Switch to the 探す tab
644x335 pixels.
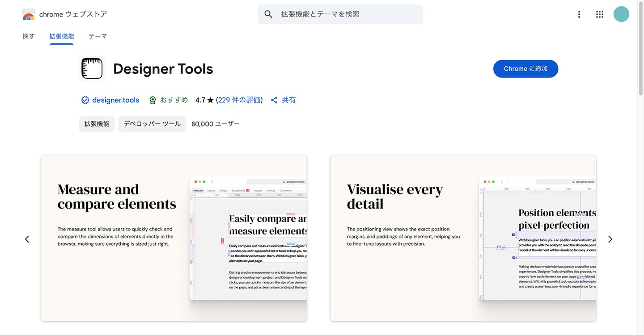(x=28, y=36)
